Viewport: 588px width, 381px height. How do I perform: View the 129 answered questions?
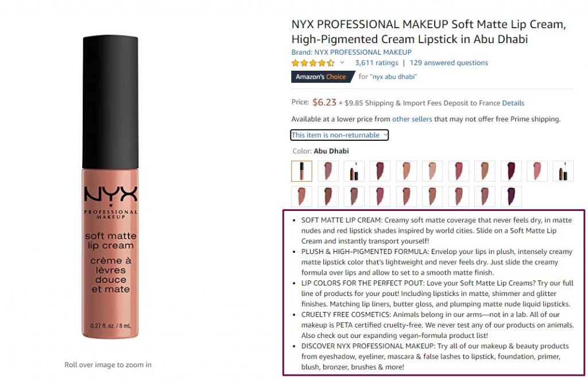click(449, 63)
